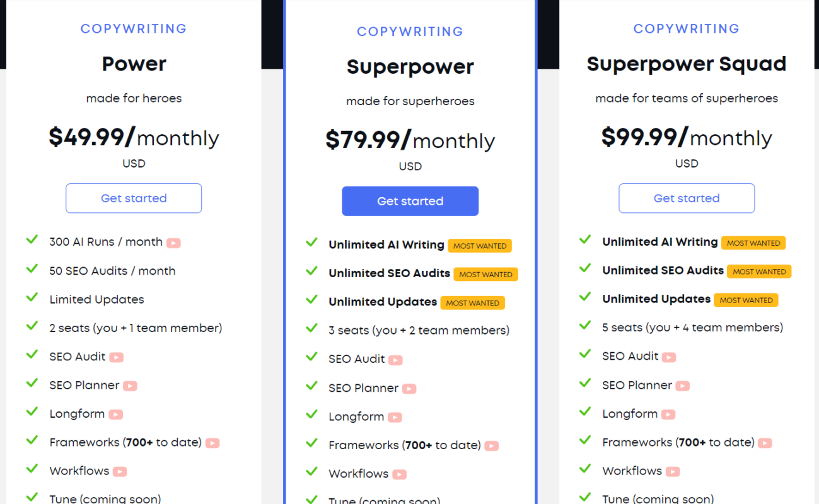
Task: Open the SEO Planner video icon in the Superpower Squad plan
Action: tap(682, 386)
